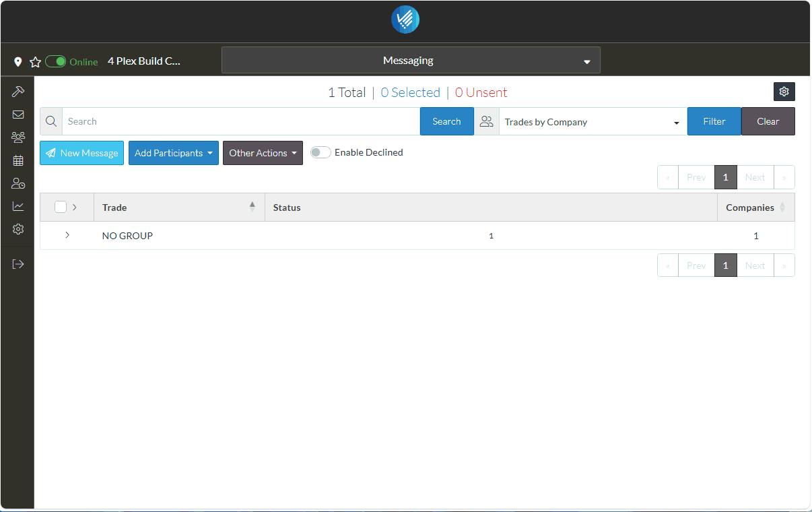Screen dimensions: 812x512
Task: Open the envelope messaging sidebar icon
Action: pos(18,115)
